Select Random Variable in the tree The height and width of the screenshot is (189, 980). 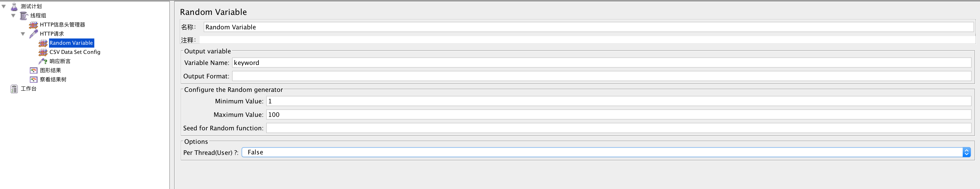71,43
